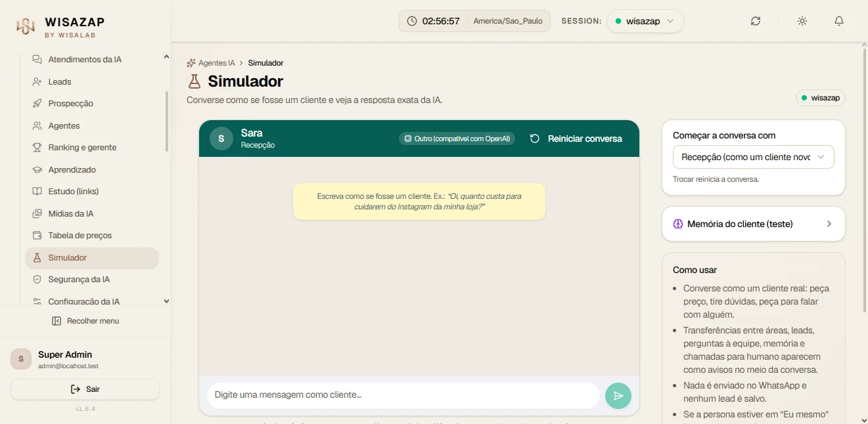The height and width of the screenshot is (424, 868).
Task: Click Segurança da IA label
Action: (79, 280)
